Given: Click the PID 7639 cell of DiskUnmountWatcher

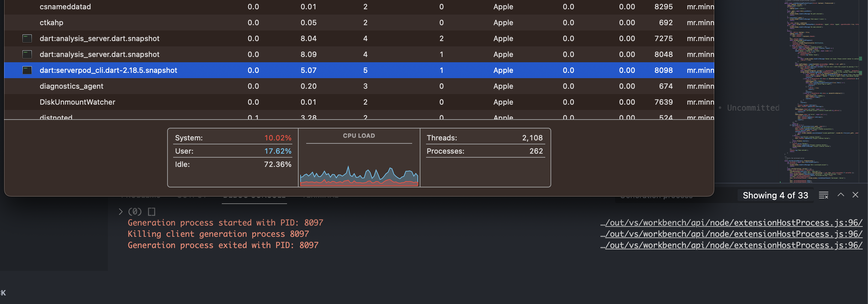Looking at the screenshot, I should 663,102.
